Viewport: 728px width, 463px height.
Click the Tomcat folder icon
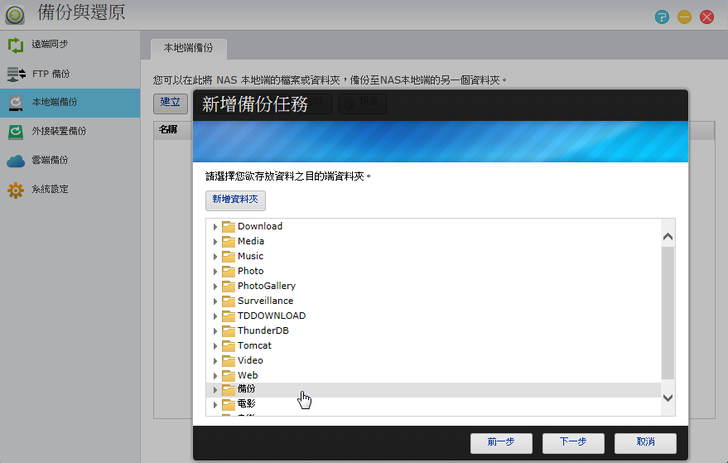(x=228, y=346)
